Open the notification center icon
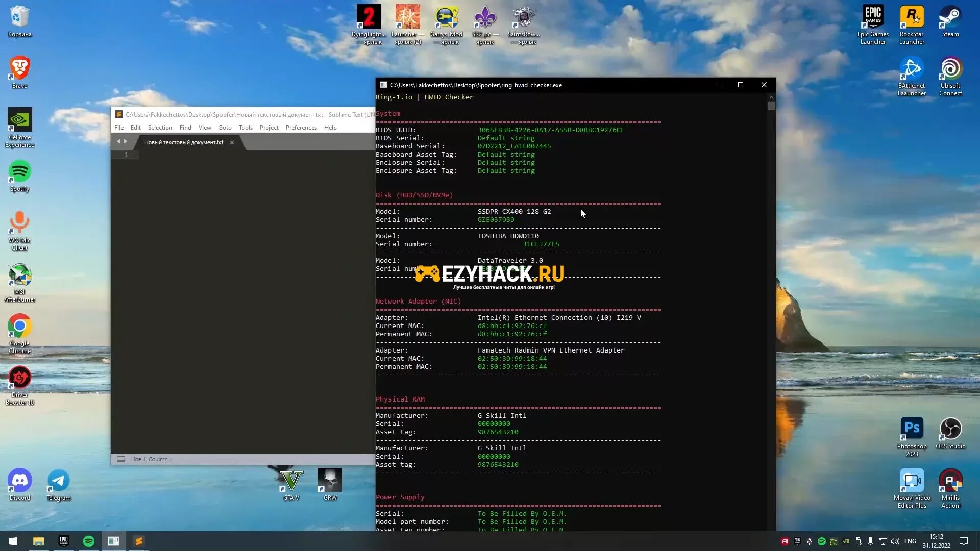The image size is (980, 551). (964, 541)
